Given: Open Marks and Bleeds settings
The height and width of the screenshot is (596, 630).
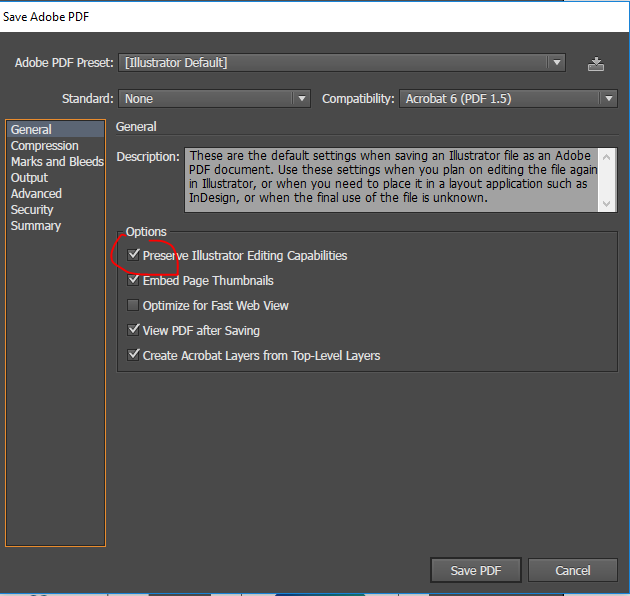Looking at the screenshot, I should point(55,162).
